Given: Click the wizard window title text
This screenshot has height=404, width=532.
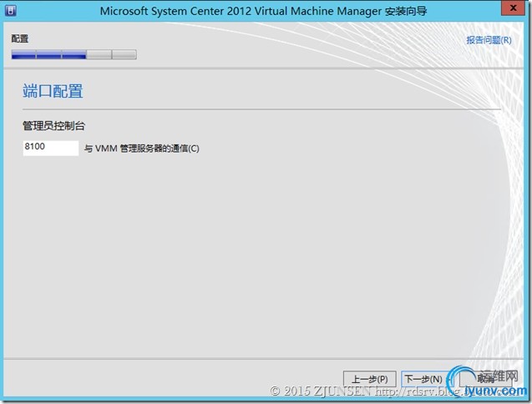Looking at the screenshot, I should tap(263, 11).
